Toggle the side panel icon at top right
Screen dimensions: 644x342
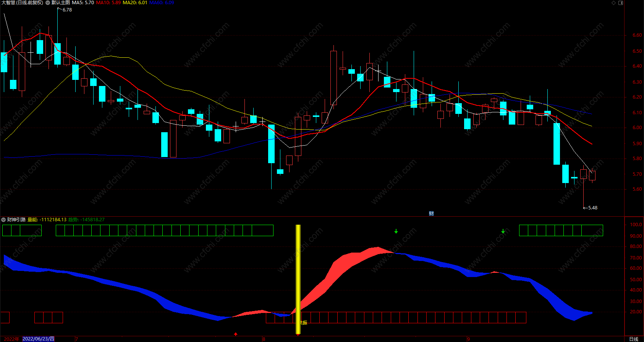(x=621, y=3)
